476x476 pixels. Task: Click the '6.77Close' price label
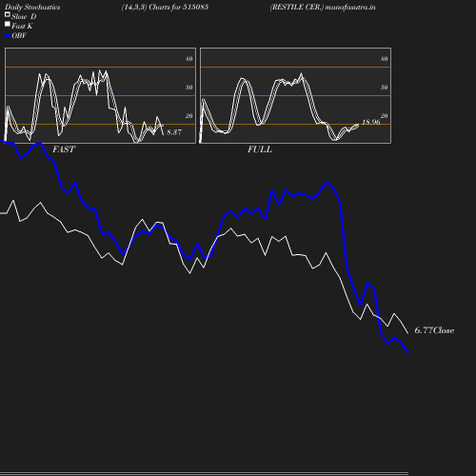click(434, 330)
